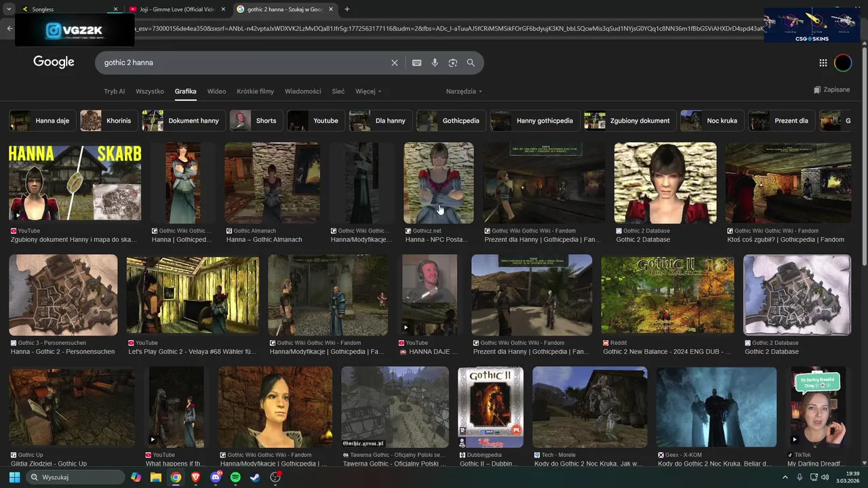Clear the search box with the X icon
Screen dimensions: 868x488
(x=395, y=62)
